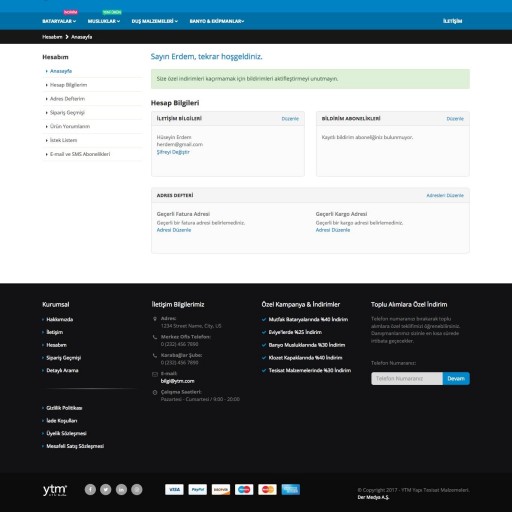512x512 pixels.
Task: Click the Visa payment icon
Action: (174, 489)
